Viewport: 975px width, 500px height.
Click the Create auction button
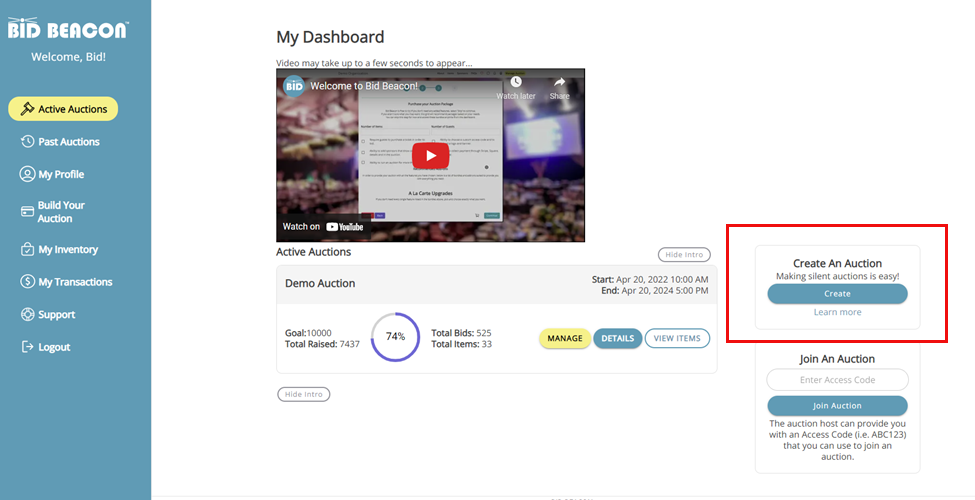pos(837,294)
